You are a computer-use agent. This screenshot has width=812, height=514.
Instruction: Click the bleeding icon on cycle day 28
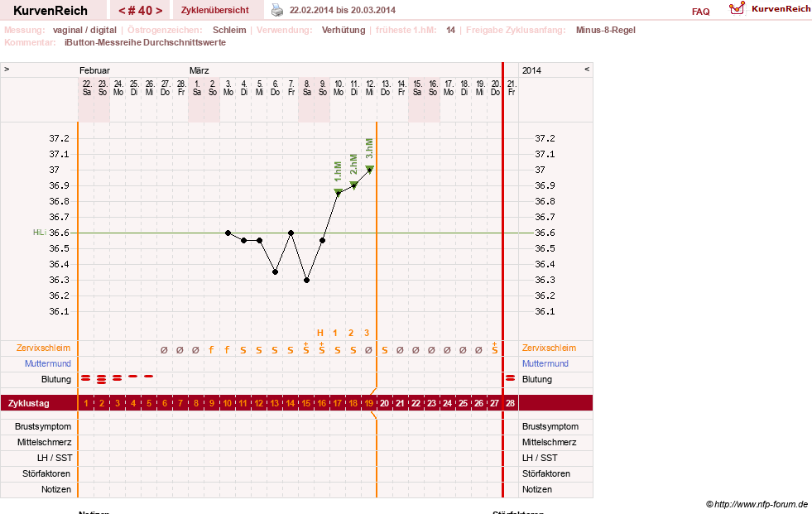click(x=510, y=378)
